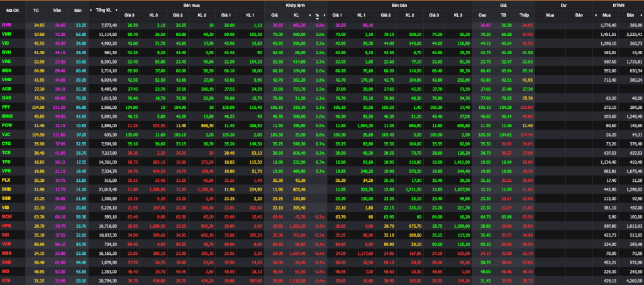Screen dimensions: 644x285
Task: Select HPG ticker symbol
Action: pyautogui.click(x=6, y=225)
